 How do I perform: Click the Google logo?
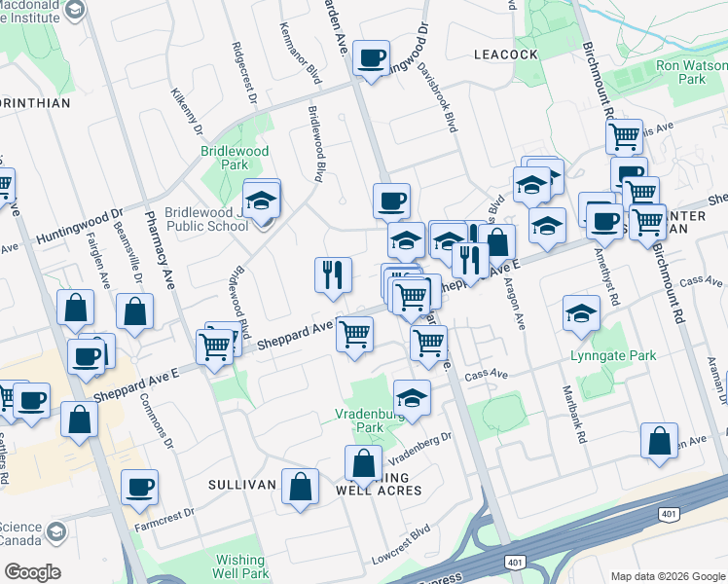click(32, 572)
